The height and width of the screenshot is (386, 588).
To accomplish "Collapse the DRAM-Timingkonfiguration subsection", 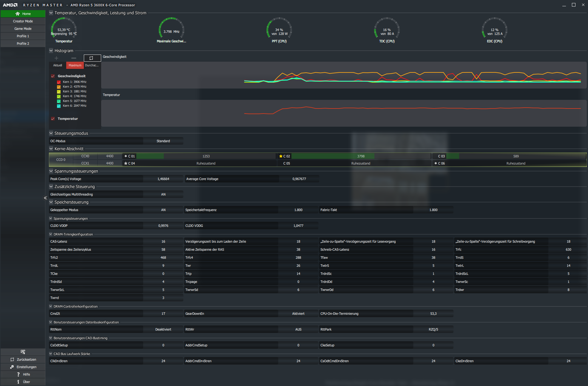I will pyautogui.click(x=51, y=234).
